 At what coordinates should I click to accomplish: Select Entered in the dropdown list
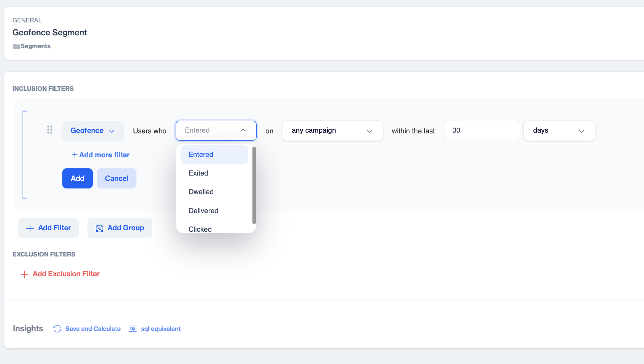[214, 155]
